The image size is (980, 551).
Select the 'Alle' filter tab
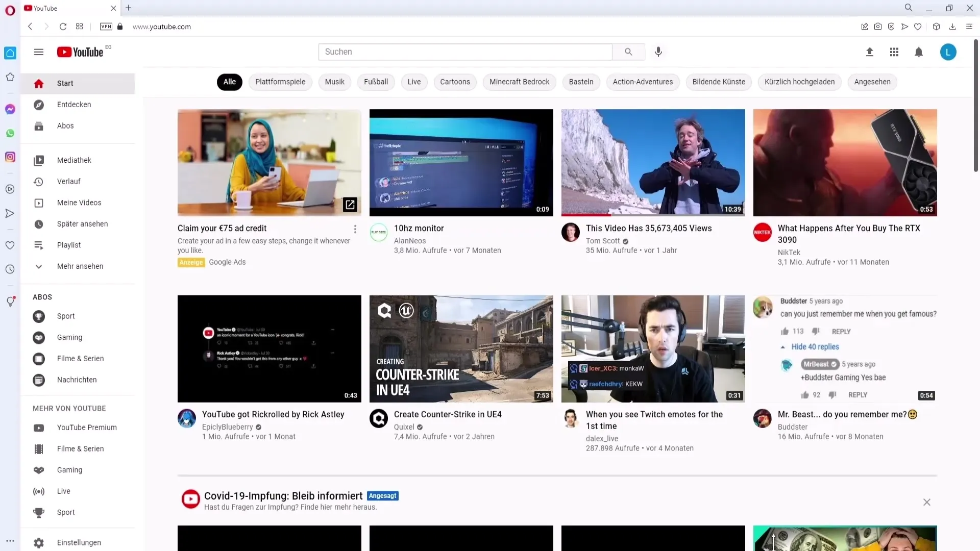coord(229,82)
